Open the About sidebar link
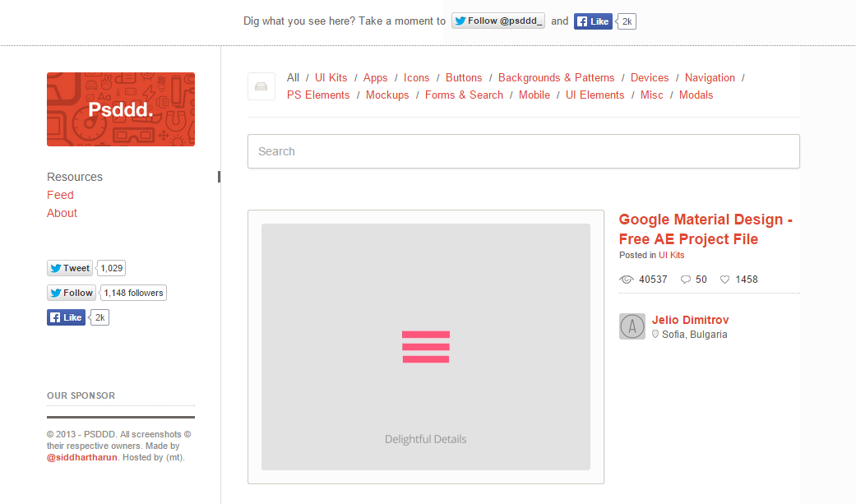 click(x=62, y=213)
